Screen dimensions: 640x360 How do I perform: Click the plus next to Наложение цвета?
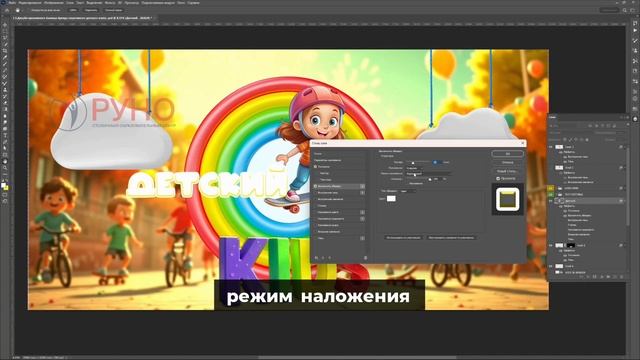(x=362, y=212)
